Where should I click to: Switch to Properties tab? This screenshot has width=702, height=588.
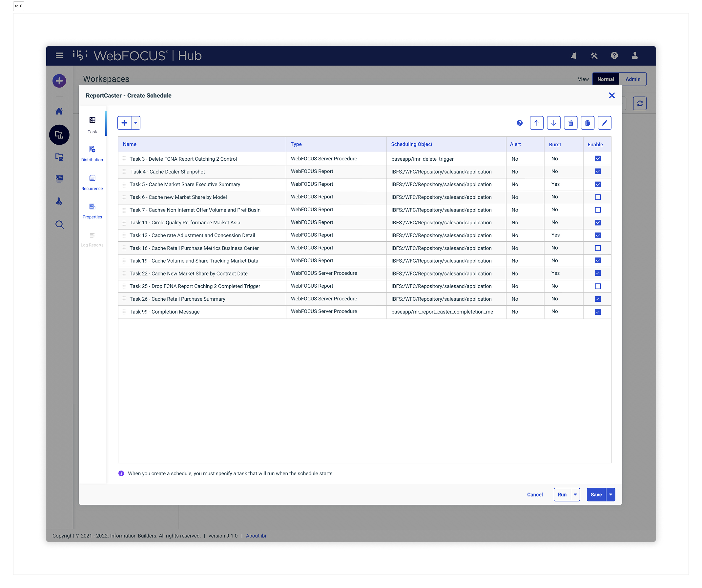[92, 211]
